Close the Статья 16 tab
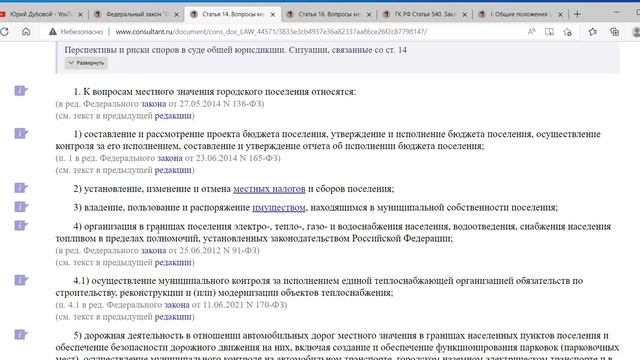The height and width of the screenshot is (360, 640). (369, 14)
